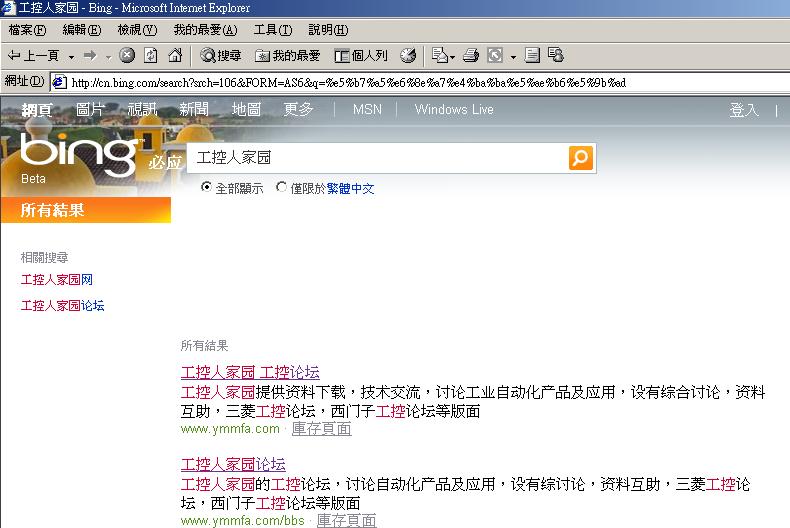Expand the 更多 menu in Bing navigation

pyautogui.click(x=298, y=109)
